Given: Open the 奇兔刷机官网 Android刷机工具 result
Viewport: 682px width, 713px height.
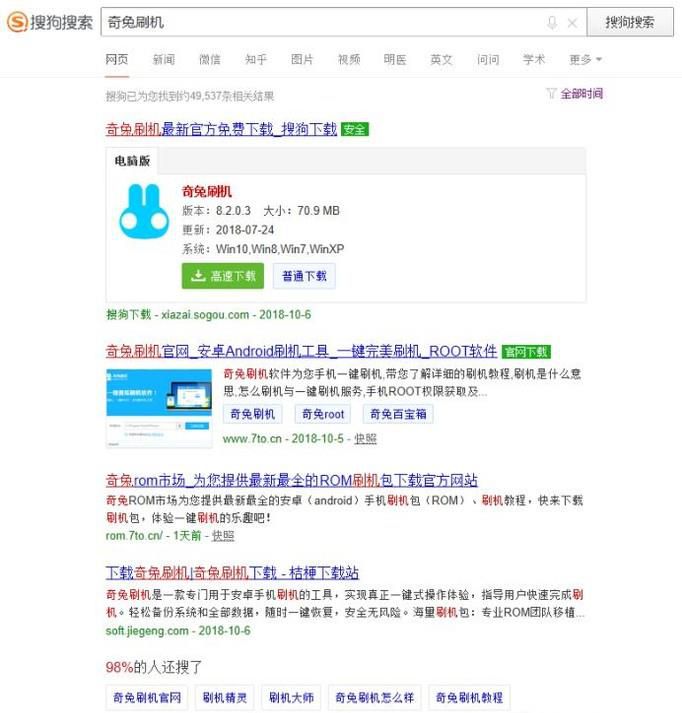Looking at the screenshot, I should (301, 351).
